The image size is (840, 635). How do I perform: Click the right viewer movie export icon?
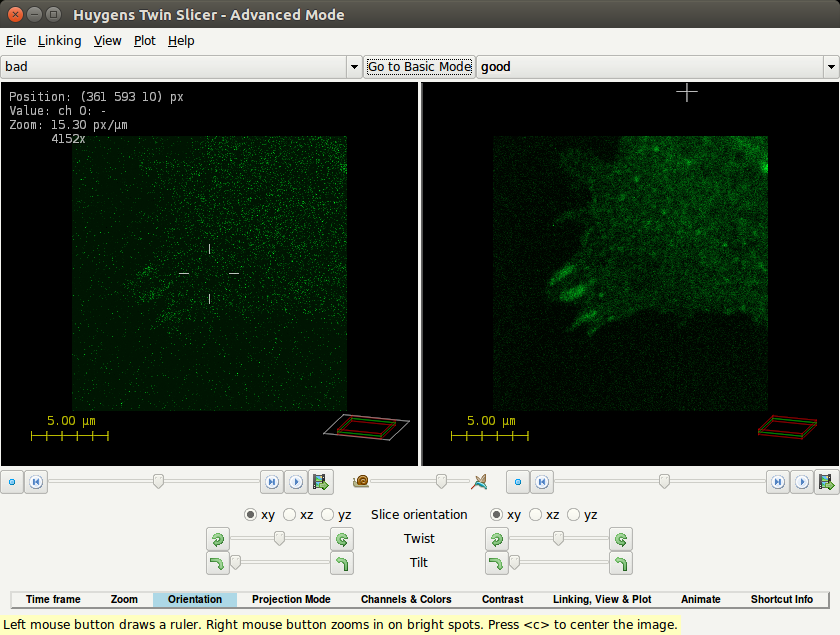click(x=827, y=482)
